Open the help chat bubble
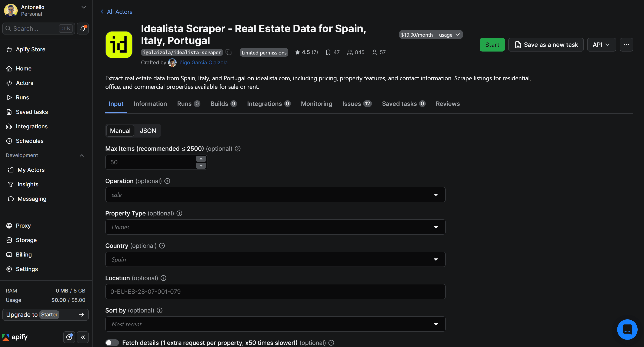Image resolution: width=644 pixels, height=347 pixels. [x=627, y=330]
